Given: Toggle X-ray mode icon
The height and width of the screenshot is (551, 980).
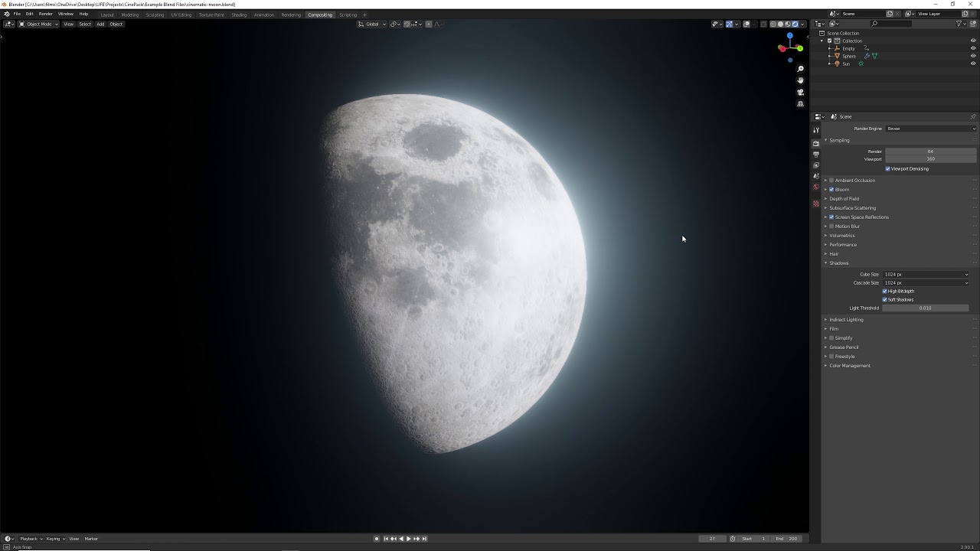Looking at the screenshot, I should [763, 24].
